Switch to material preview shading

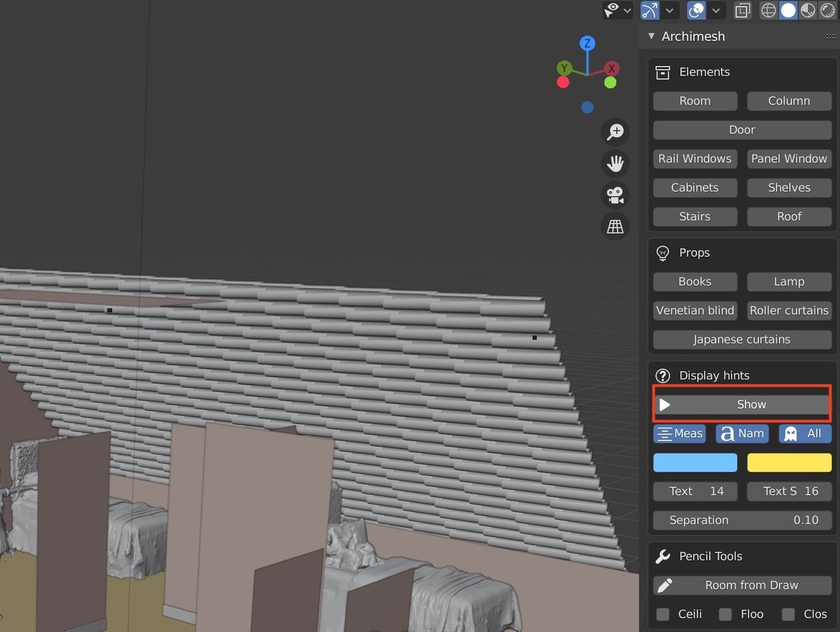point(806,10)
